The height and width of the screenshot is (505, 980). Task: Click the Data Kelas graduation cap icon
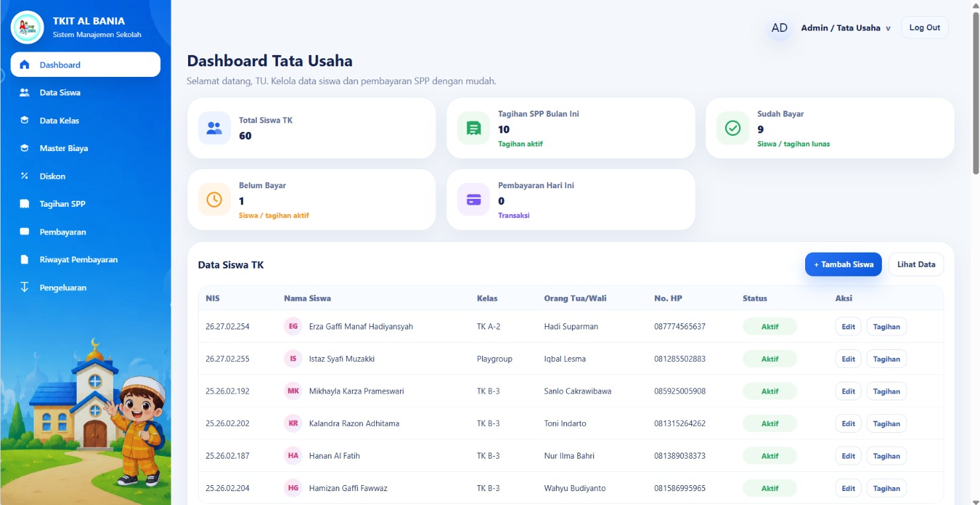pyautogui.click(x=24, y=121)
